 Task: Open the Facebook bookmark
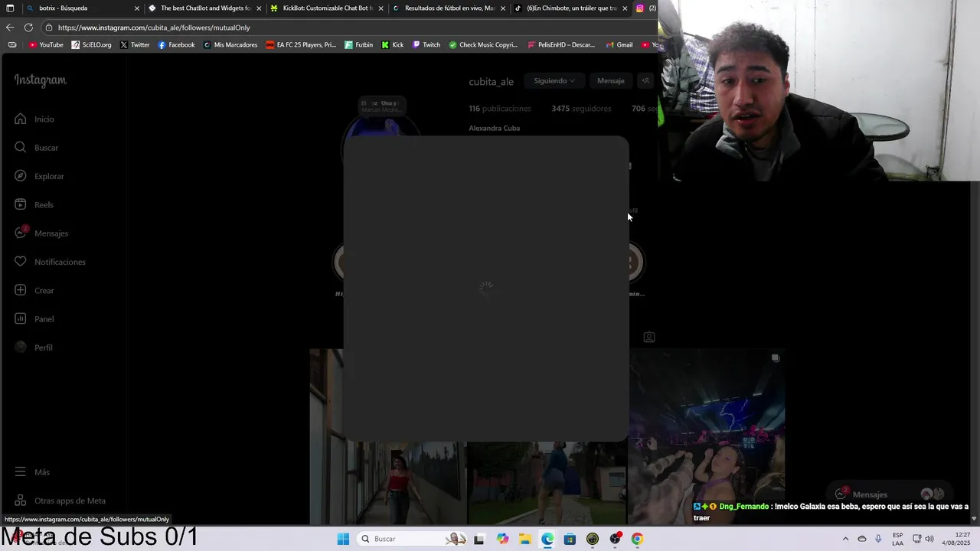176,45
